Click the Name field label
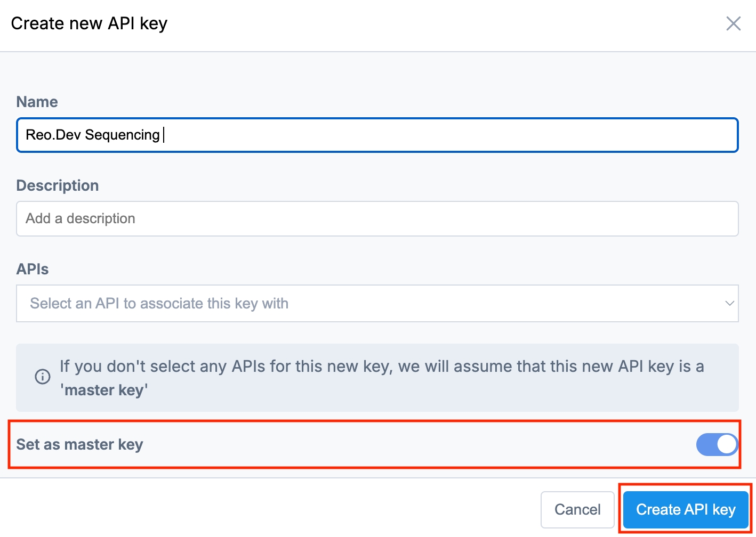 coord(37,102)
